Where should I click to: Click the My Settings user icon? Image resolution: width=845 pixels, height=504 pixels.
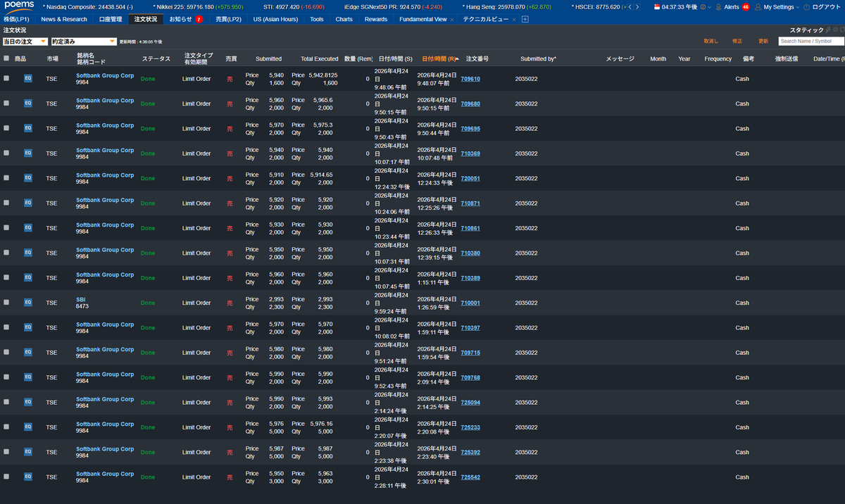click(x=758, y=7)
